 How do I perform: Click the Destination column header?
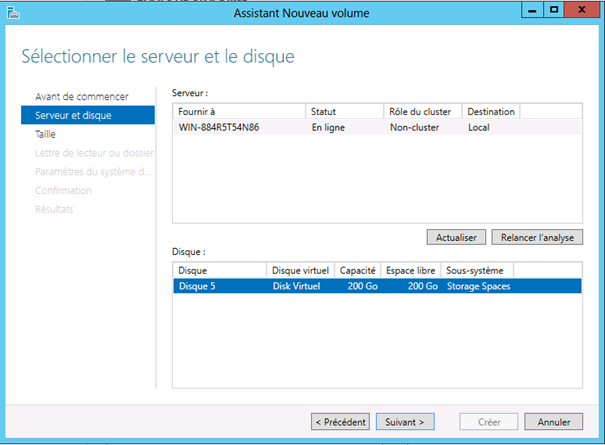pyautogui.click(x=490, y=111)
